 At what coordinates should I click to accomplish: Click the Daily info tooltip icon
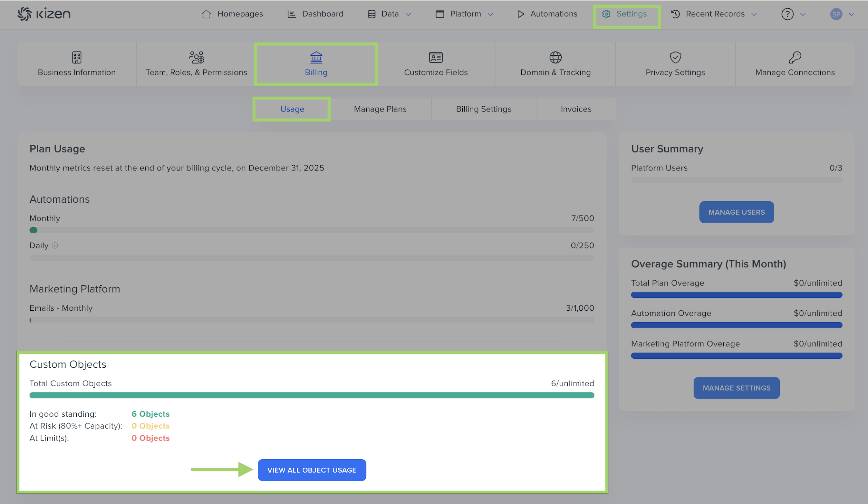55,246
